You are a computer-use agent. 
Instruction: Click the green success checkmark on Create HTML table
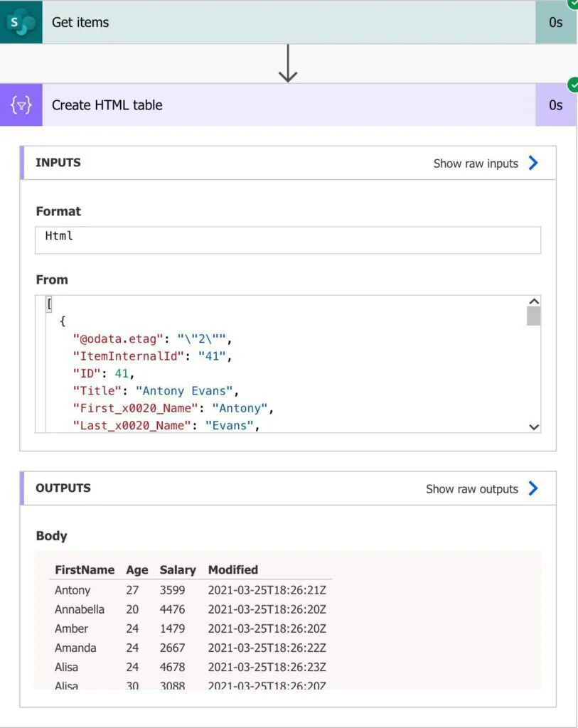coord(572,85)
